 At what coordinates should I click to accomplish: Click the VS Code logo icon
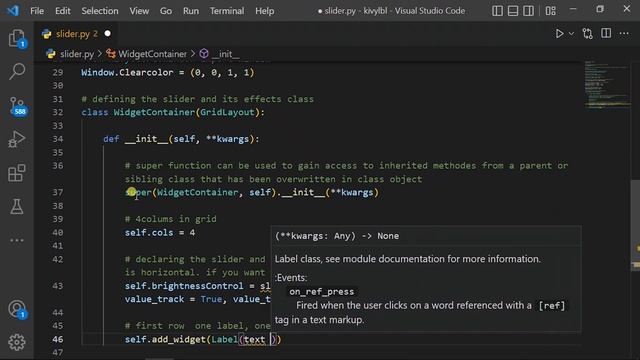[13, 11]
